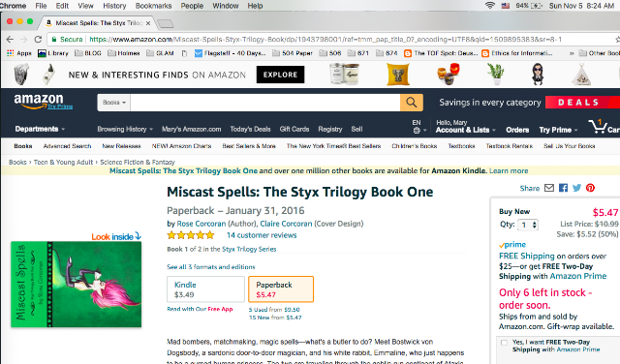Click the EXPLORE button in the banner
Screen dimensions: 620x364
click(x=280, y=75)
